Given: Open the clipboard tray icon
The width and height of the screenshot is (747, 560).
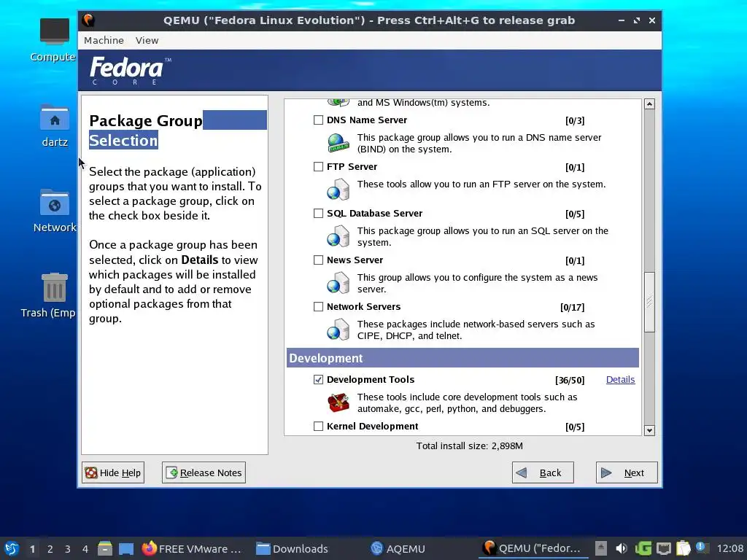Looking at the screenshot, I should coord(683,548).
